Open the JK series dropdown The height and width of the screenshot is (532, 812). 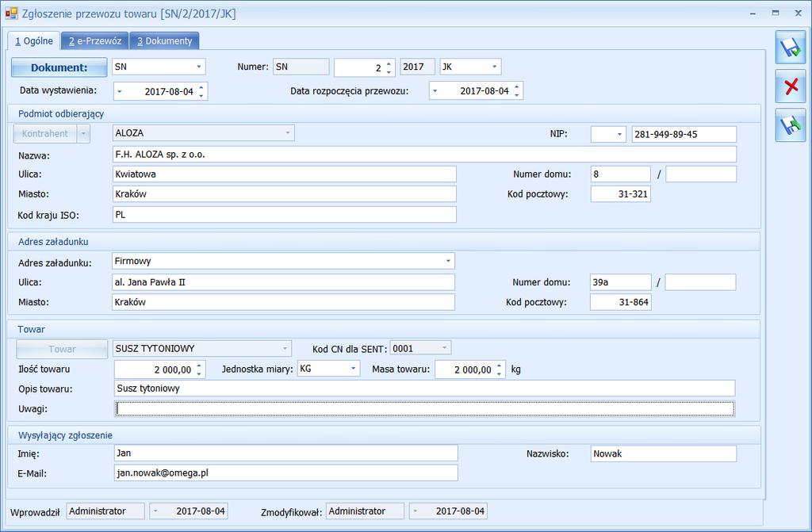coord(494,67)
